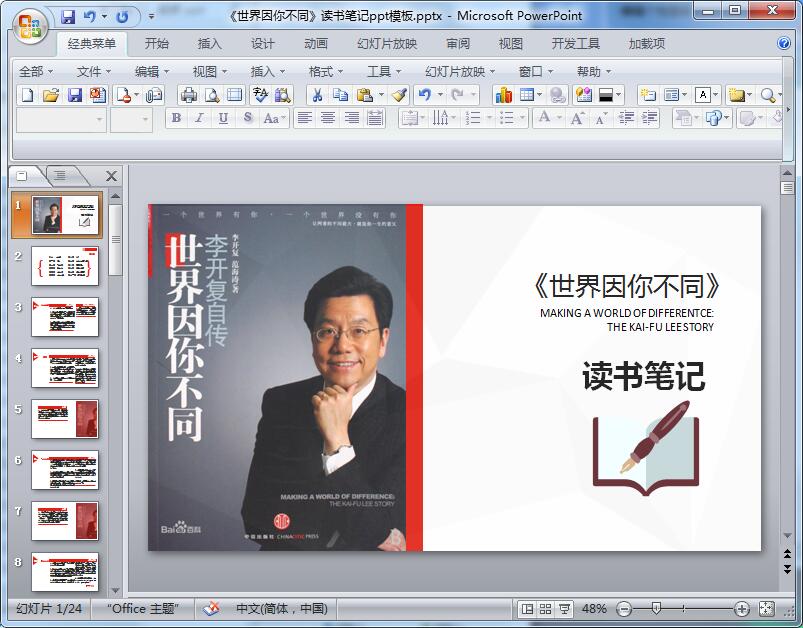
Task: Copy selection with the Copy icon
Action: [x=340, y=95]
